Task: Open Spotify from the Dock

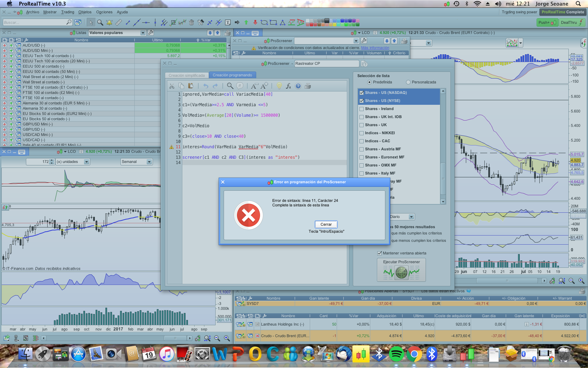Action: pos(396,354)
